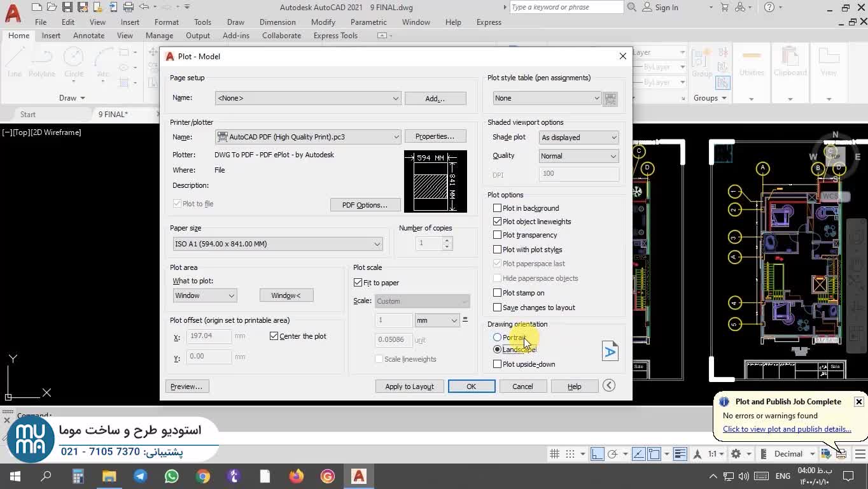Click the Save icon in quick access toolbar
This screenshot has width=868, height=489.
[67, 7]
